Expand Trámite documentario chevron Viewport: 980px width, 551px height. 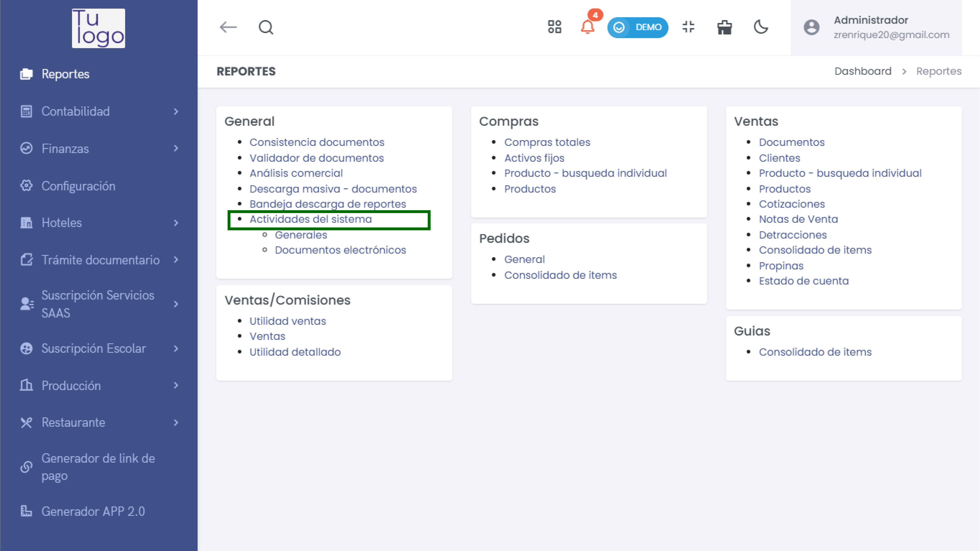176,260
